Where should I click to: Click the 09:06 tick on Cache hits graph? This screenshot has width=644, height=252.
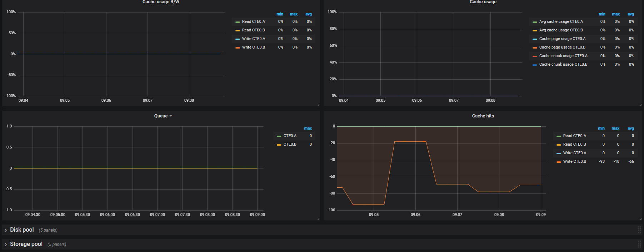click(x=415, y=215)
